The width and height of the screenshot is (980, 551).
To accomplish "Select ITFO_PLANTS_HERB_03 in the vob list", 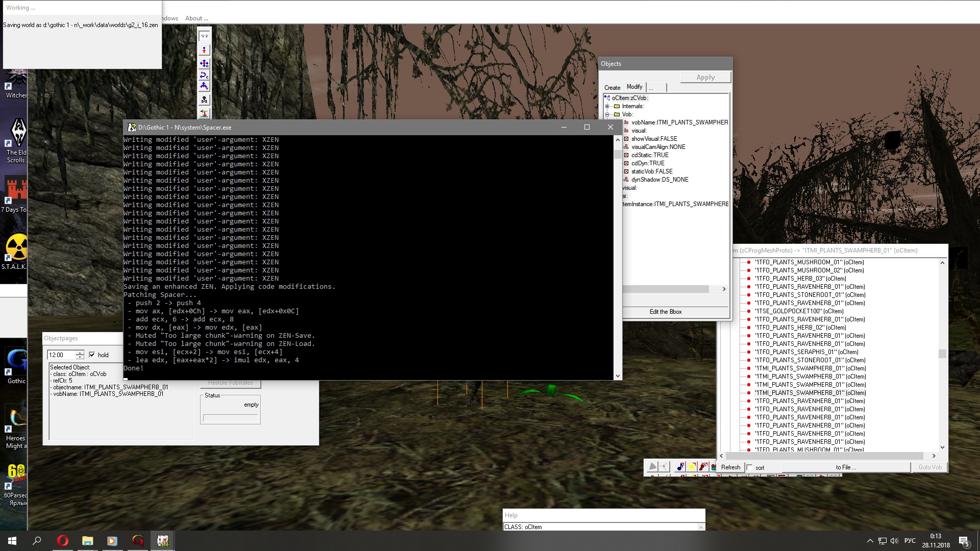I will (x=800, y=279).
